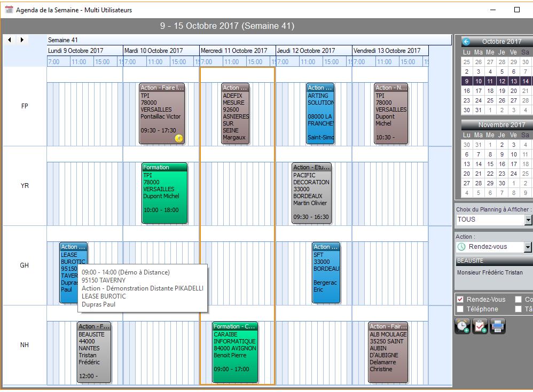Open FP's ARTING SOLUTION appointment on Thursday
Image resolution: width=533 pixels, height=392 pixels.
click(x=320, y=114)
